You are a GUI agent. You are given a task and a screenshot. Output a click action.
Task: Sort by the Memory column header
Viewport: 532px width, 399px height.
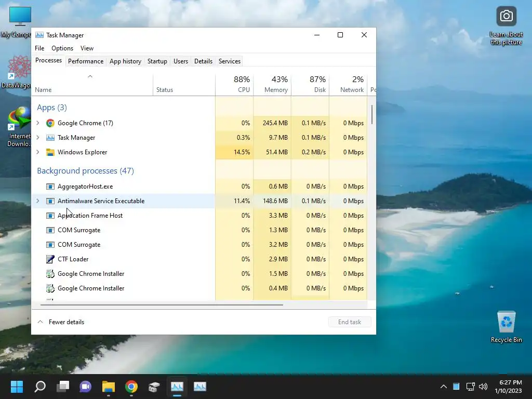pyautogui.click(x=272, y=85)
